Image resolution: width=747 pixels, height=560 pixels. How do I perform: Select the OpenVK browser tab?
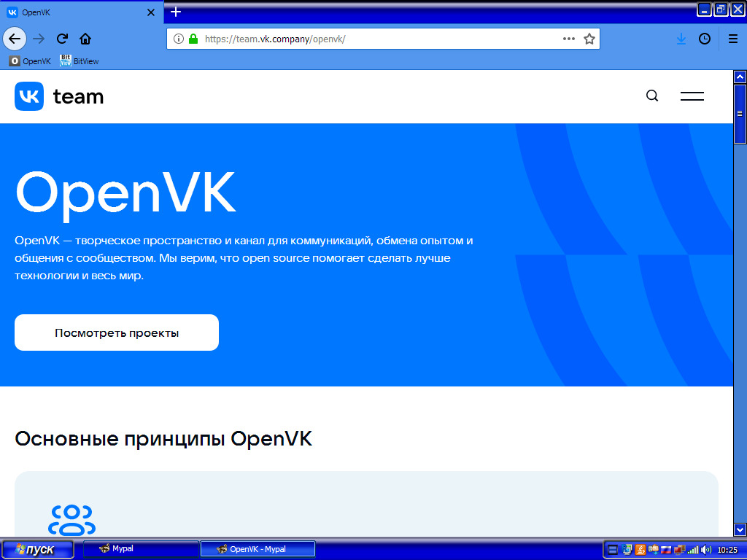pyautogui.click(x=82, y=12)
